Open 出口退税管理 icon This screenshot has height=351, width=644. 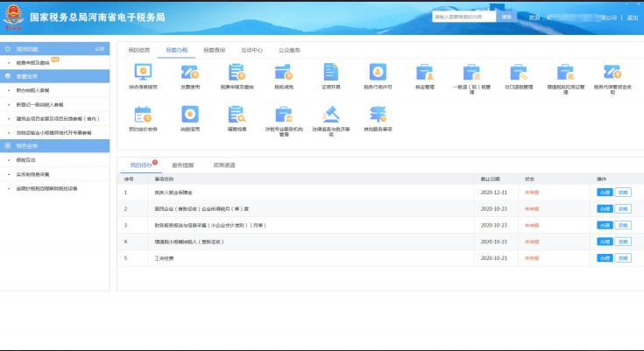(x=519, y=73)
